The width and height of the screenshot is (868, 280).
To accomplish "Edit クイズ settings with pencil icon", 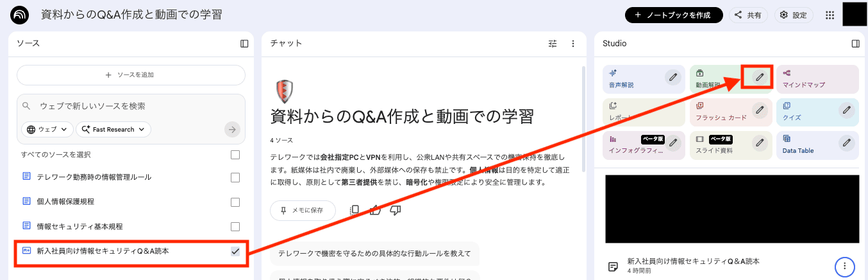I will point(847,110).
